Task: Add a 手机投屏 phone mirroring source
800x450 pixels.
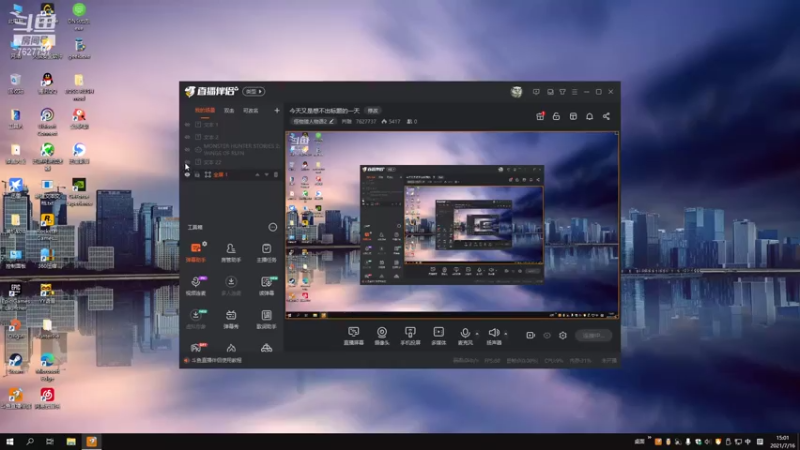Action: [410, 336]
